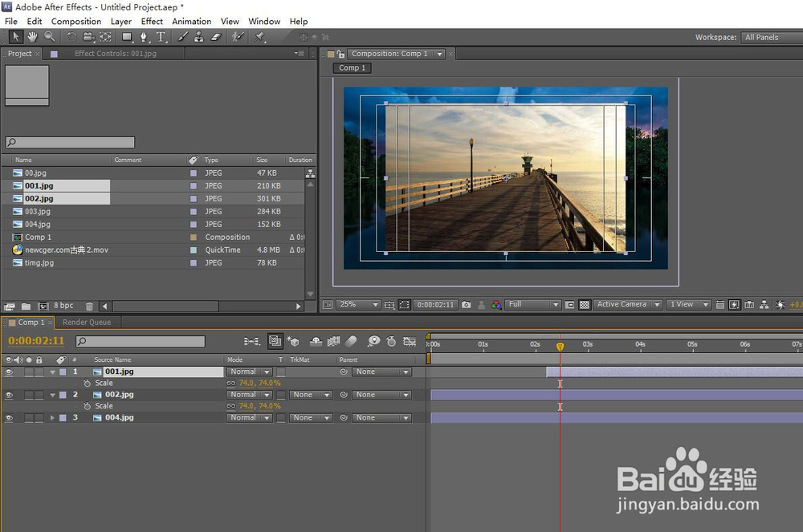Select the Horizontal Type tool

coord(161,37)
